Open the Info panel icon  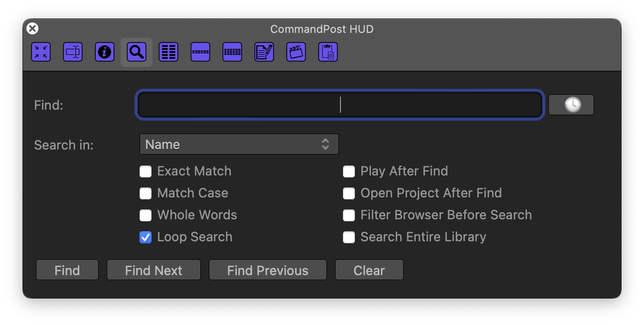point(105,52)
